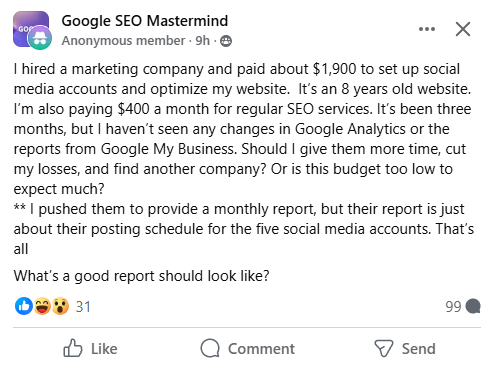Click the Anonymous member label
This screenshot has width=491, height=366.
tap(123, 41)
